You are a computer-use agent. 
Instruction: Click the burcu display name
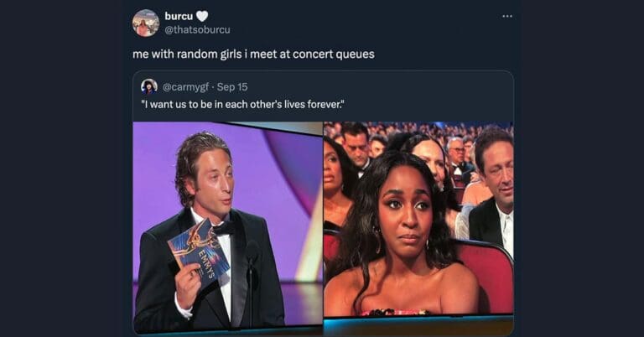click(x=179, y=16)
